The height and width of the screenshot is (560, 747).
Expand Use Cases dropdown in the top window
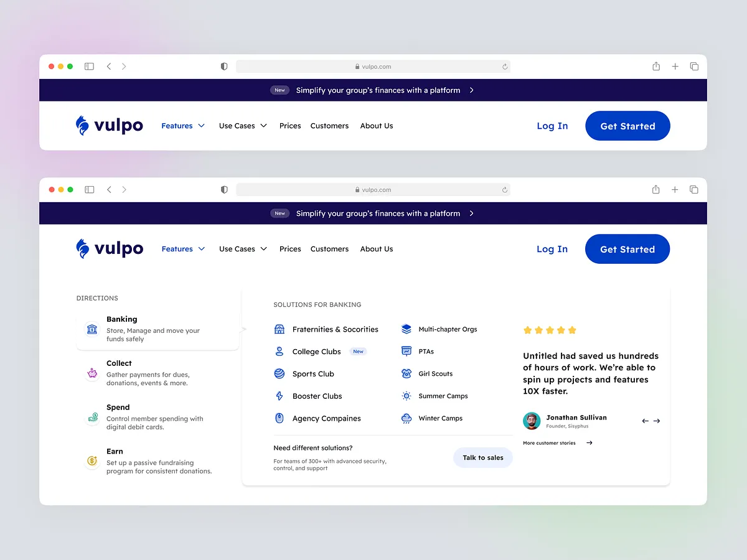(243, 126)
